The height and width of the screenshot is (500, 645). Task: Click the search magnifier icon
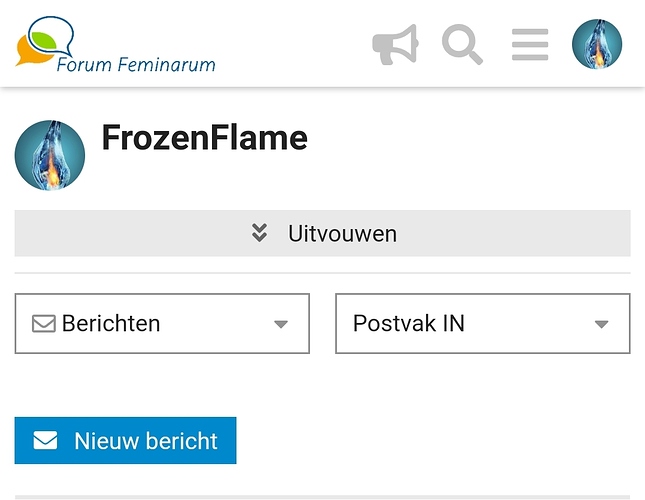(462, 45)
